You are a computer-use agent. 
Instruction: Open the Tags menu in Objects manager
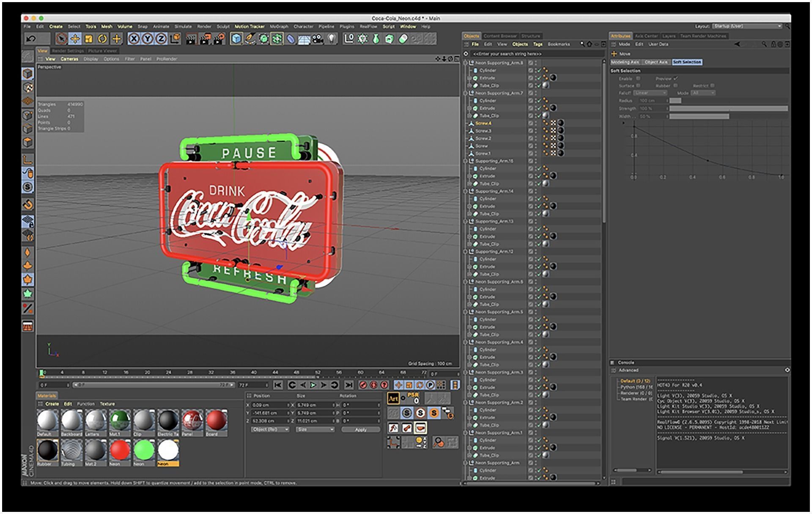coord(538,44)
